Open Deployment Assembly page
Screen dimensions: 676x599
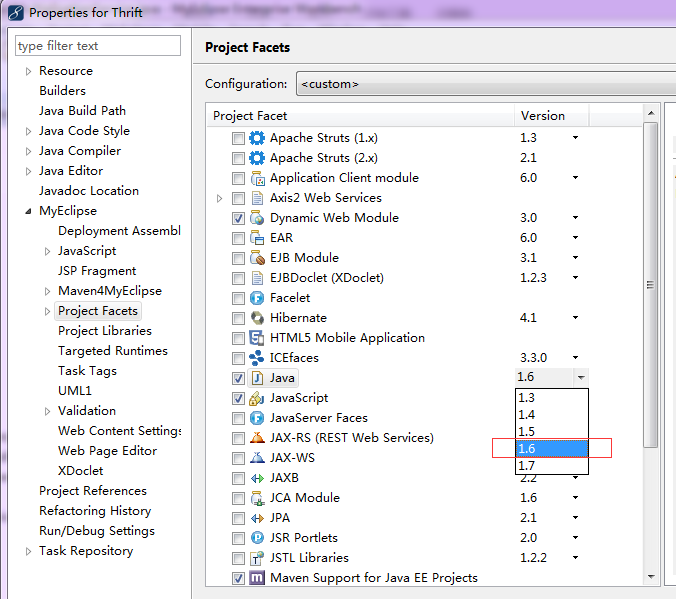(119, 231)
